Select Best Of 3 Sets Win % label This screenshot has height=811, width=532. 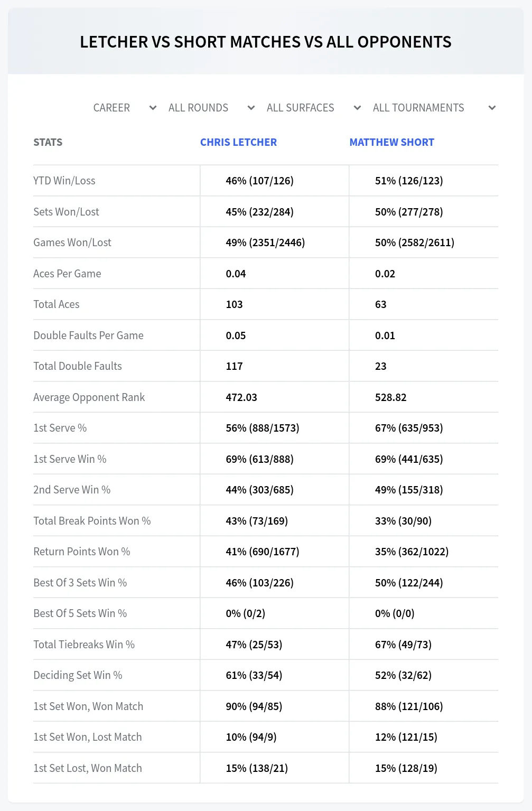pos(80,583)
